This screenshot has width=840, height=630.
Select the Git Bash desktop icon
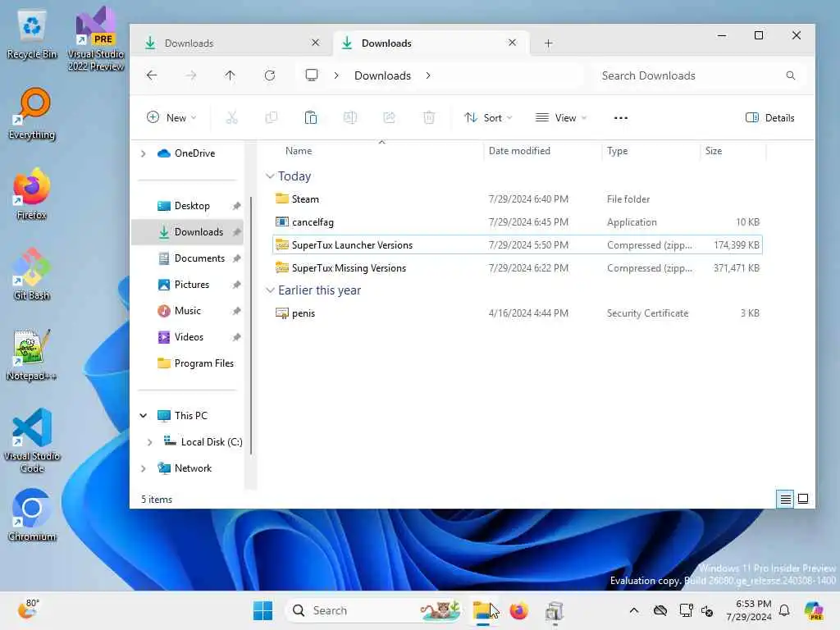pyautogui.click(x=32, y=274)
